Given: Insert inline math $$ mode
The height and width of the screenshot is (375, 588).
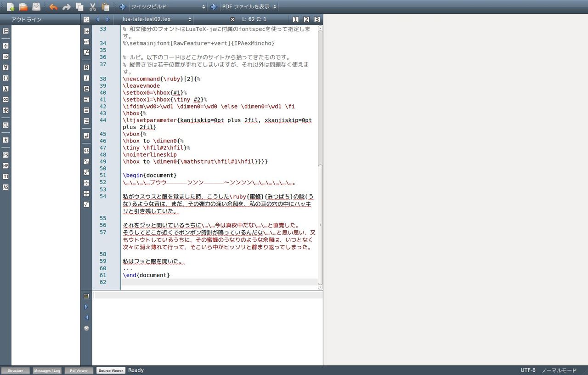Looking at the screenshot, I should [x=86, y=151].
